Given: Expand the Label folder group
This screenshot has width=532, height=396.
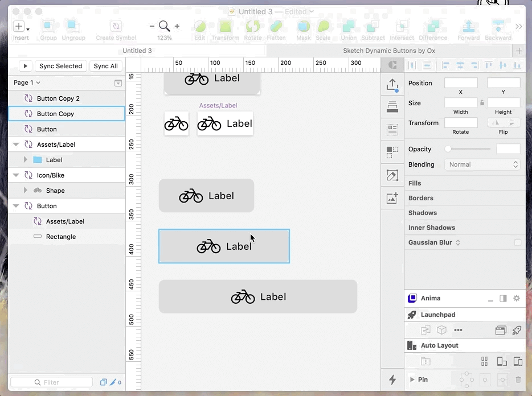Looking at the screenshot, I should point(25,160).
